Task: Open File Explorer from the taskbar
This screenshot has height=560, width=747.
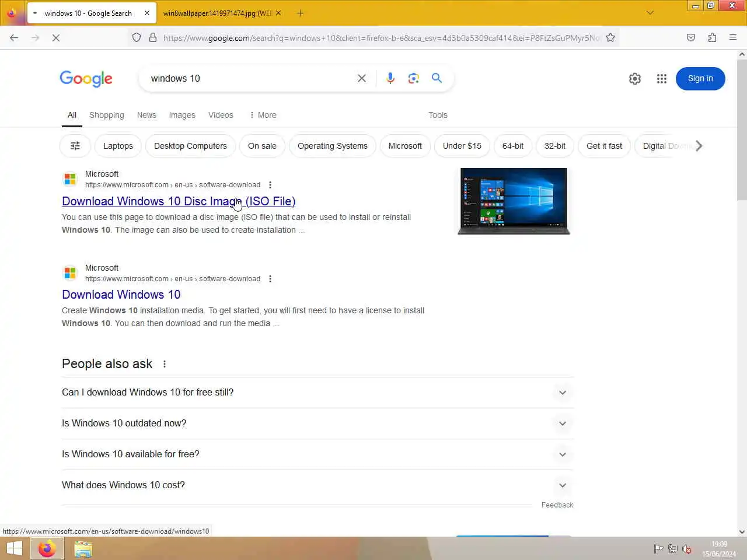Action: (x=83, y=549)
